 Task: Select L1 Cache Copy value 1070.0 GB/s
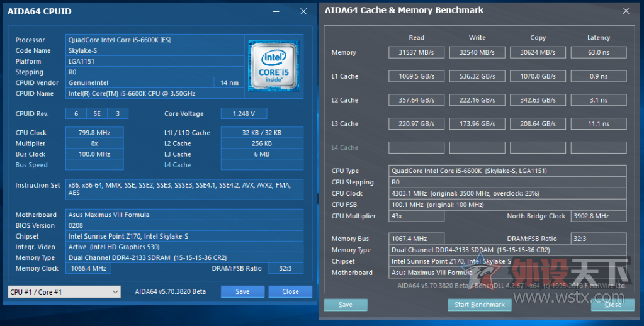click(538, 76)
